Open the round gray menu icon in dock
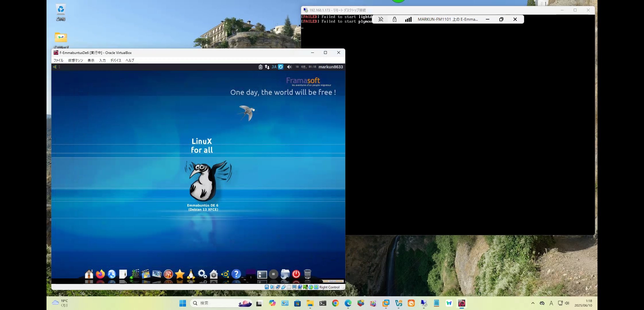This screenshot has width=644, height=310. (x=273, y=274)
